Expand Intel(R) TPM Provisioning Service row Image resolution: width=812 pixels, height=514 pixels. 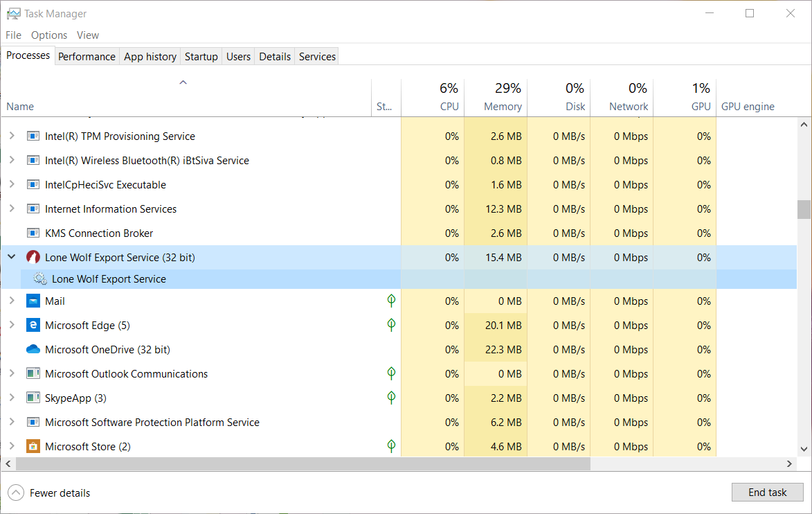pyautogui.click(x=12, y=136)
